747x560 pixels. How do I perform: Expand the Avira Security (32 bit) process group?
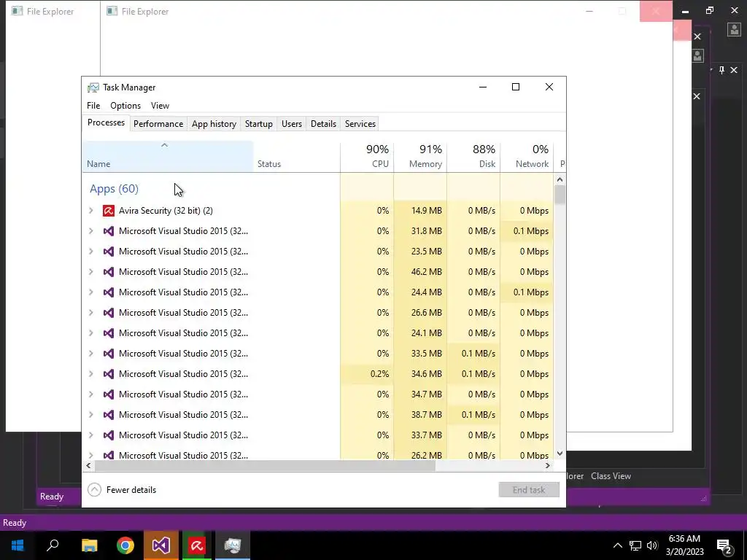click(x=91, y=211)
